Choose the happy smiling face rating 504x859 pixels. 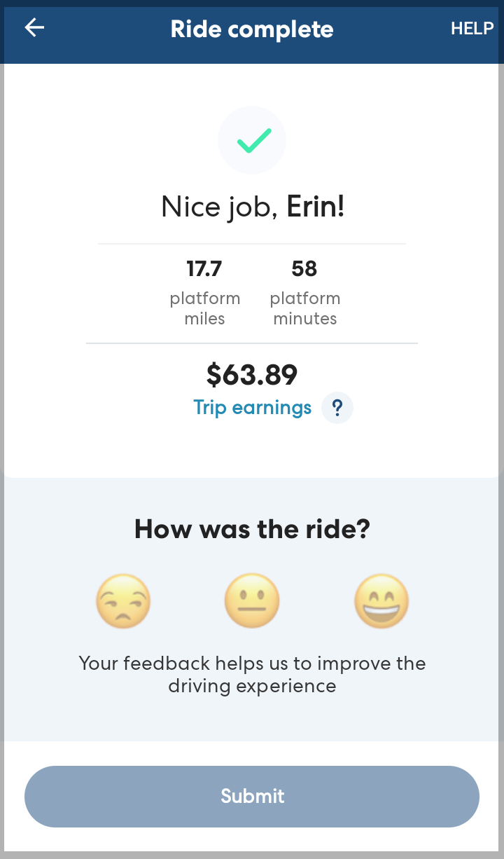click(381, 602)
